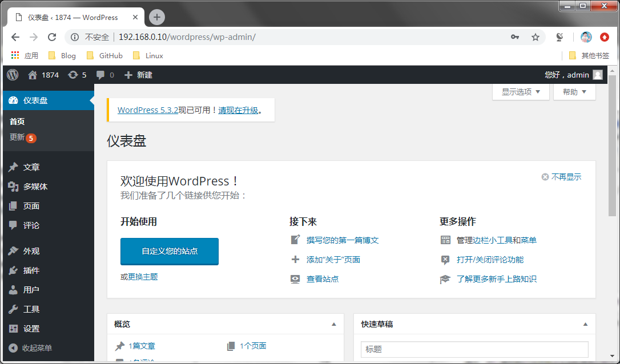Click the 添加“关于”页面 link
This screenshot has width=620, height=364.
pyautogui.click(x=333, y=259)
